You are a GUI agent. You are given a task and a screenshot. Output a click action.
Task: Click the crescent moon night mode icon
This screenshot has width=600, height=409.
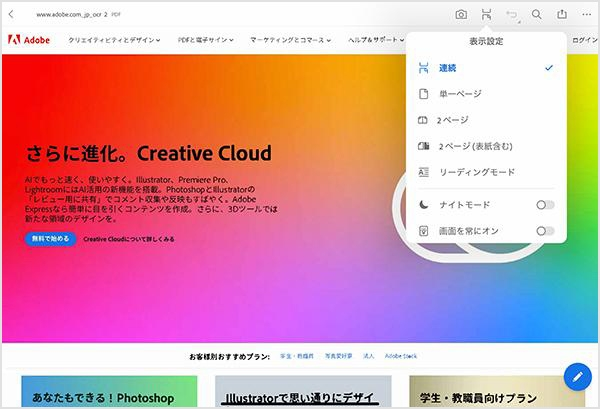(x=424, y=205)
